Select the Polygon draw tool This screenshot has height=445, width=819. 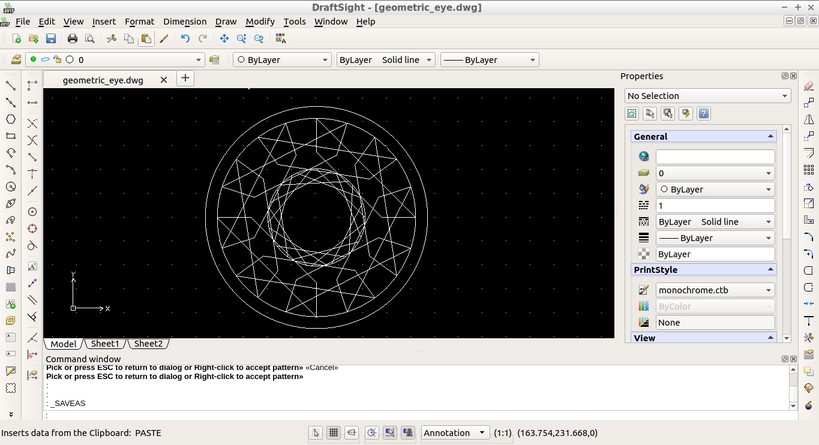click(10, 119)
